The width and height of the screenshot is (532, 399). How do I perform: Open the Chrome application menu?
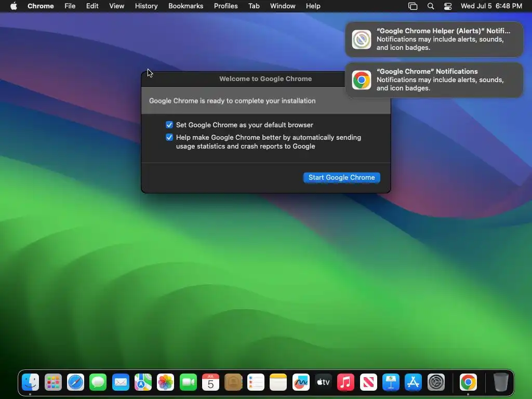(41, 6)
